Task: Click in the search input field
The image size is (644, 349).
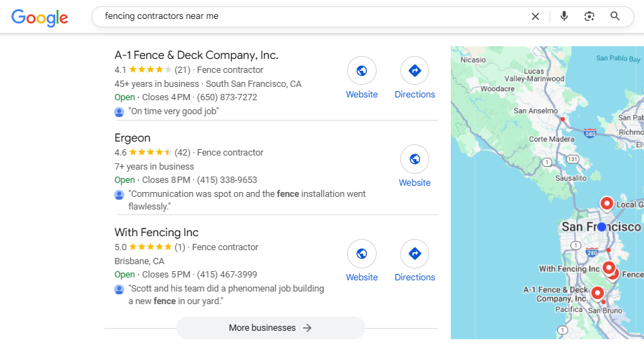Action: coord(308,16)
